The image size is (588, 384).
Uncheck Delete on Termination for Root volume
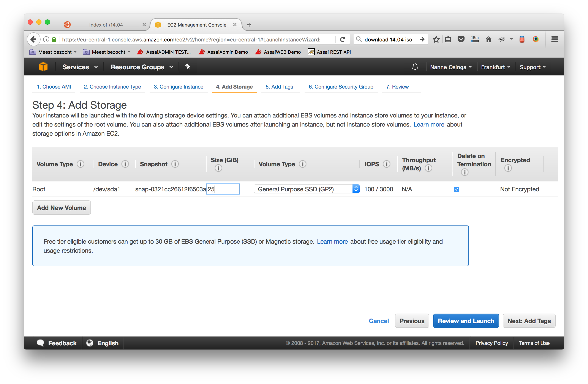pos(456,189)
